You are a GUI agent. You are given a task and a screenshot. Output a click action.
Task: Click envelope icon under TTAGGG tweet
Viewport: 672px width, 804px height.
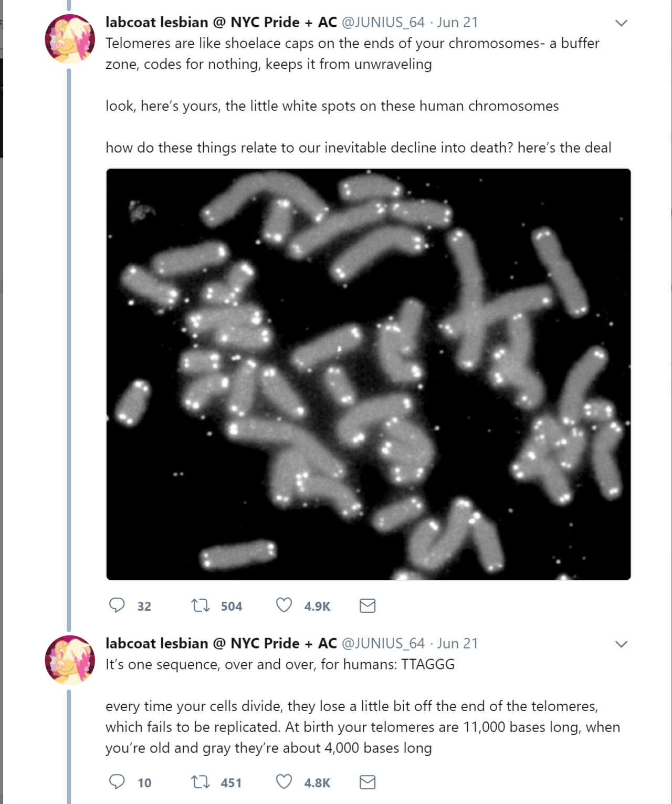367,782
